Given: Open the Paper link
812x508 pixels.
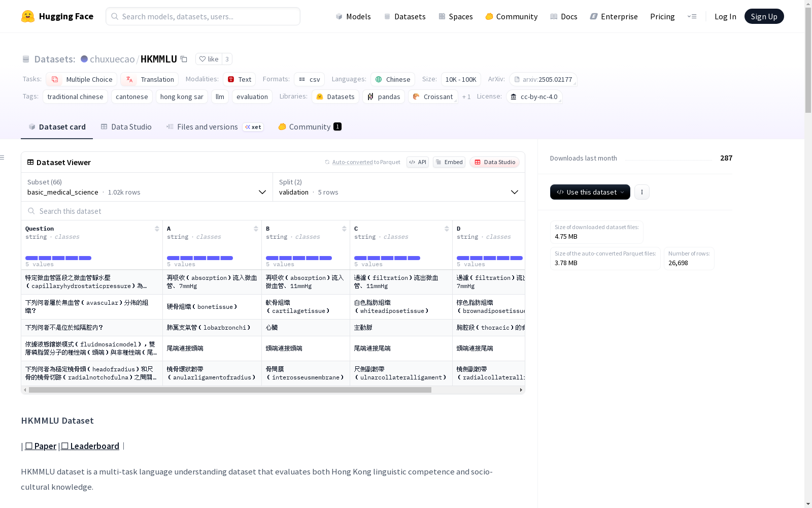Looking at the screenshot, I should 41,446.
